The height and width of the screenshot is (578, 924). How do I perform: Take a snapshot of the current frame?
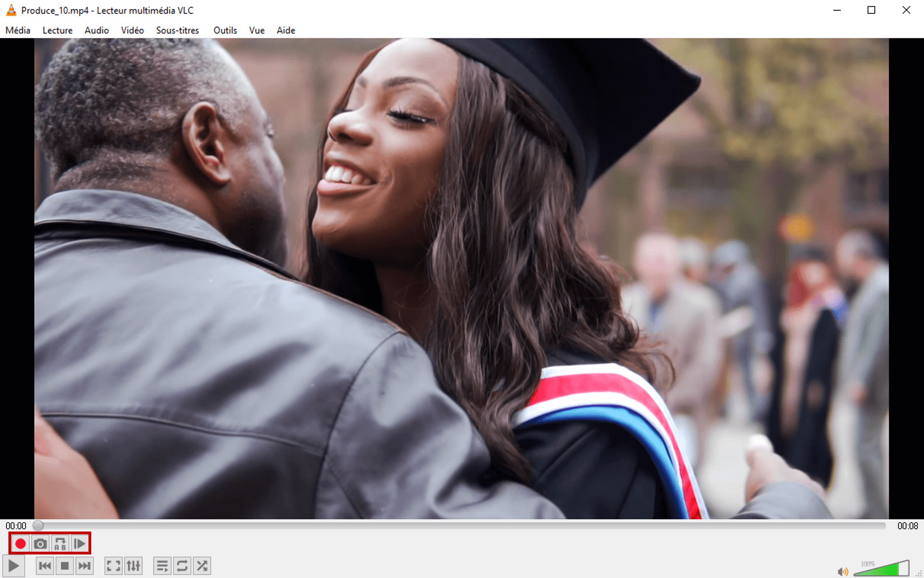tap(40, 543)
